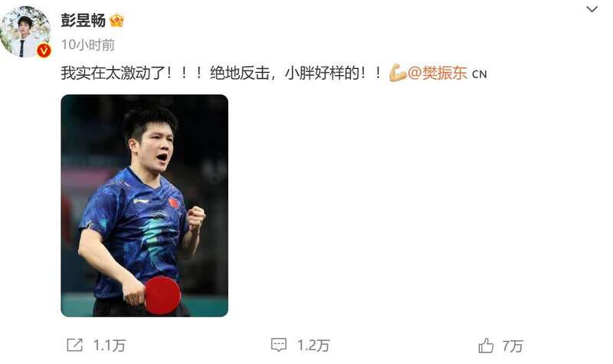613x364 pixels.
Task: Click the 1.2万 comment count
Action: (313, 346)
